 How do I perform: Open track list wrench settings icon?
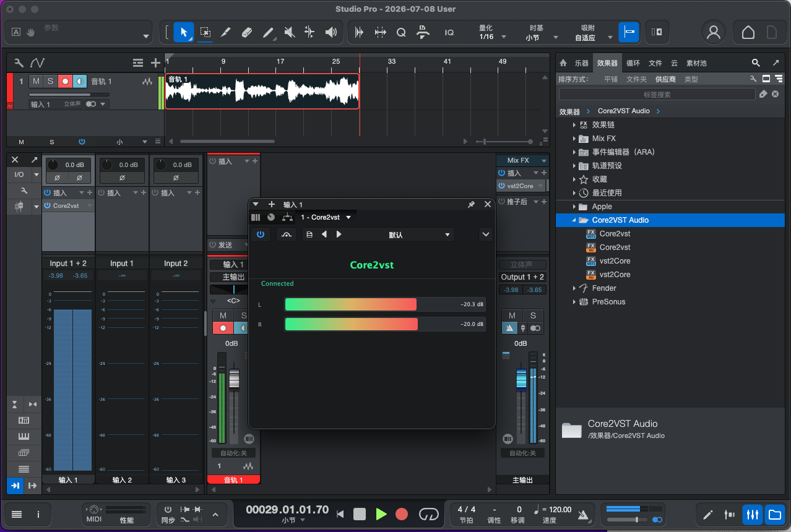coord(19,62)
